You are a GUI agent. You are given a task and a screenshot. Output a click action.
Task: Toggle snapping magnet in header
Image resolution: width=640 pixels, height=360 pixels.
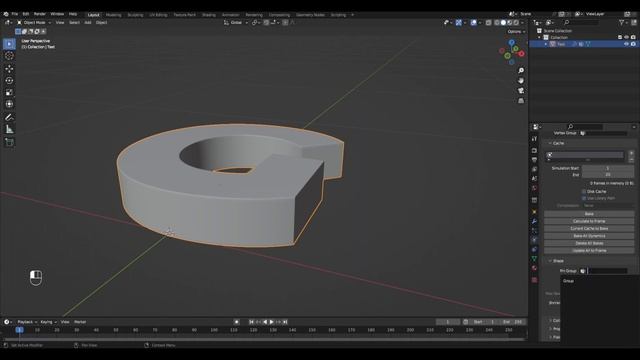tap(267, 23)
